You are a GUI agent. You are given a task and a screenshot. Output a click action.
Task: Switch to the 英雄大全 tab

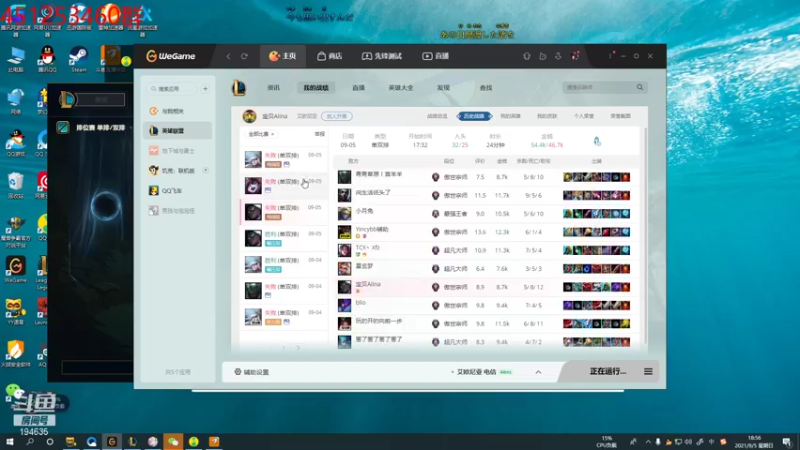(401, 88)
